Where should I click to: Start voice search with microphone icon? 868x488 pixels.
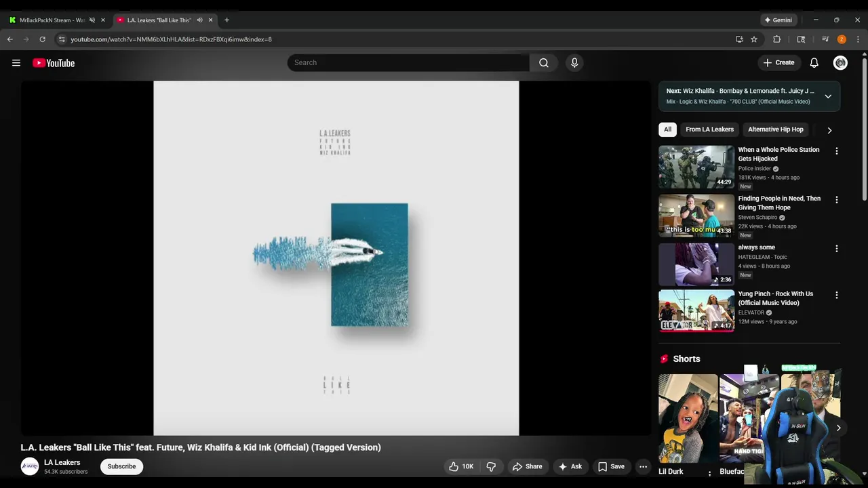click(574, 63)
